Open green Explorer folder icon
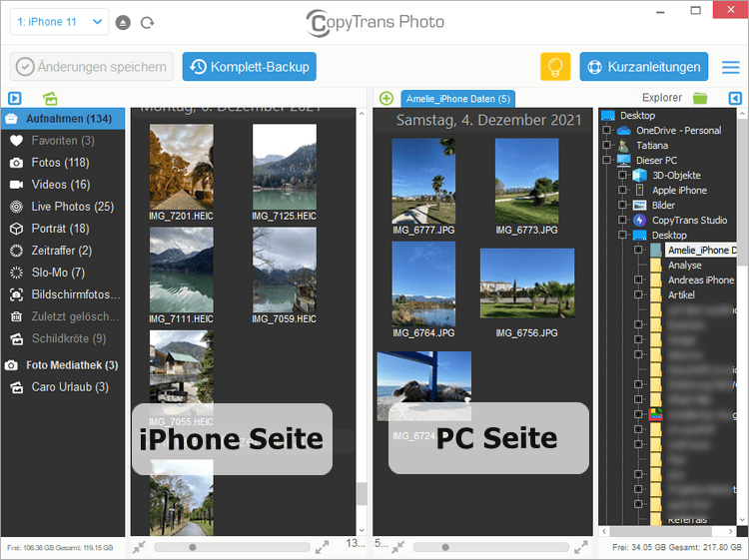This screenshot has height=560, width=749. [700, 98]
